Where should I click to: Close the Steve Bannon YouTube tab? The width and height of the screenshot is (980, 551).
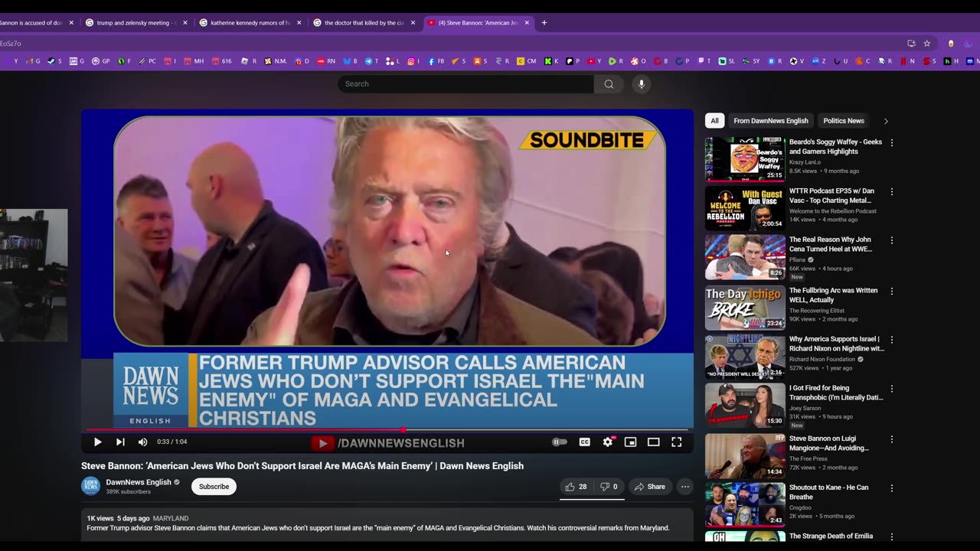527,23
